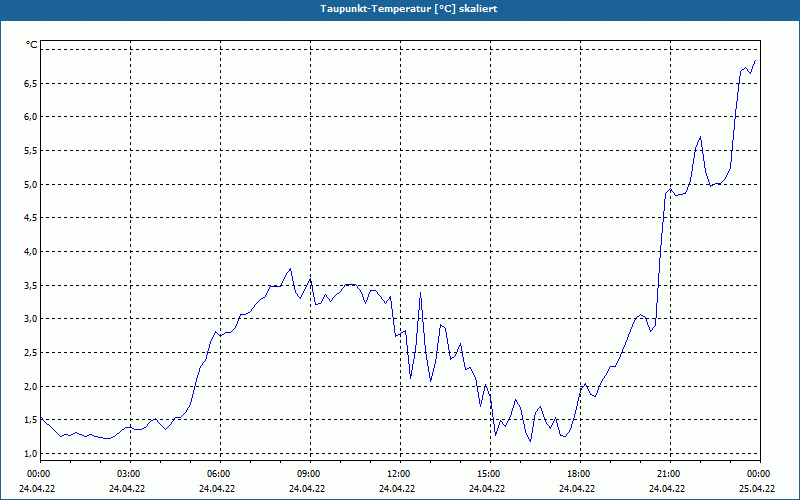This screenshot has width=800, height=500.
Task: Pick the 4,5 y-axis tick label
Action: coord(31,218)
